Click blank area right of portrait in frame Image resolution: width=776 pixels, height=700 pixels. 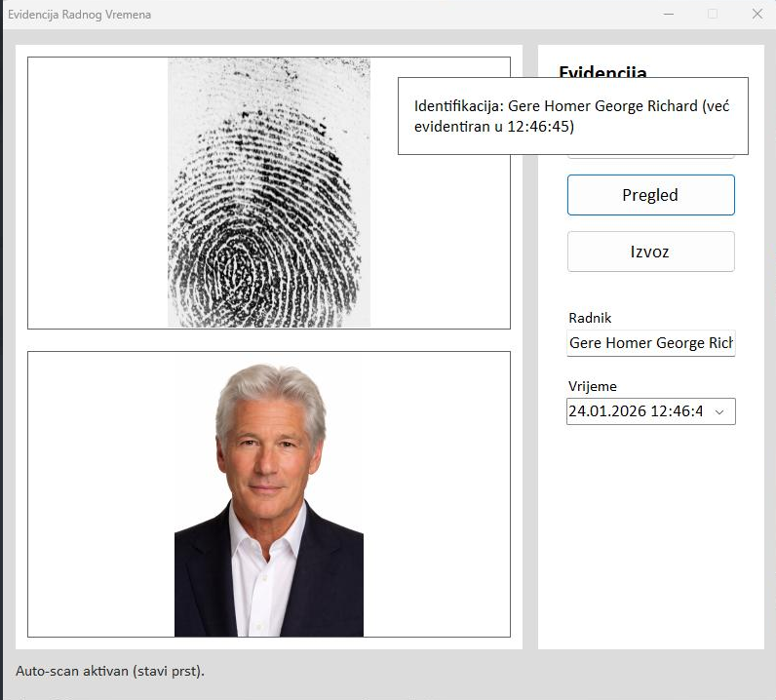437,494
